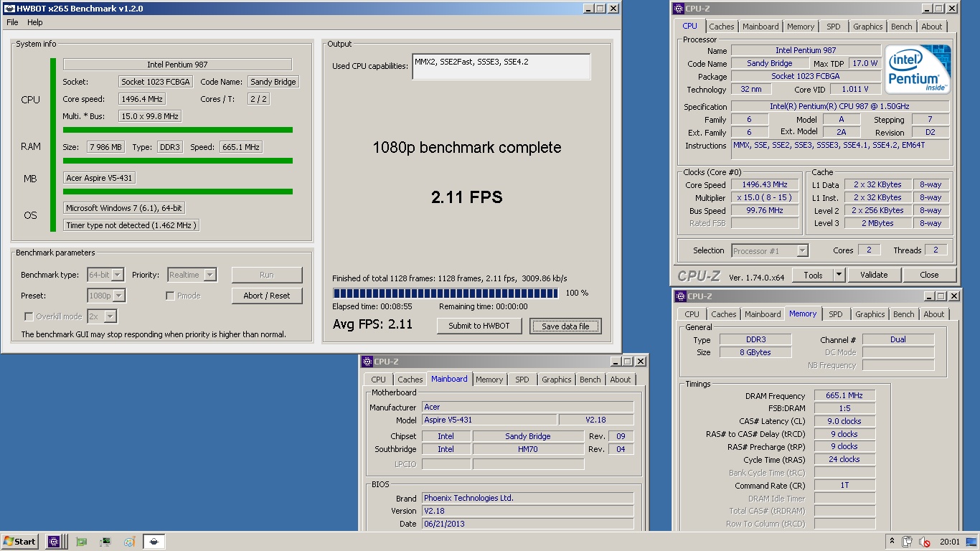Screen dimensions: 980x551
Task: Click the HWBOT x265 title bar icon
Action: pos(9,9)
